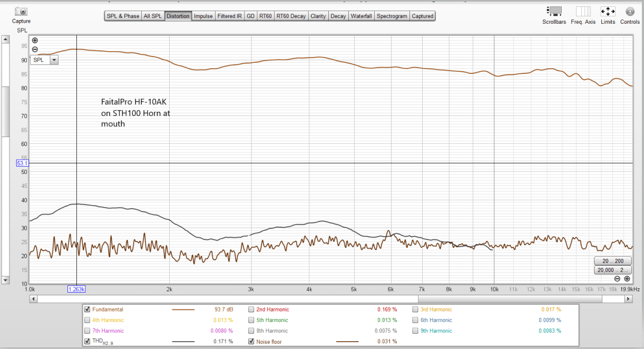Open the Scrollbars toggle icon

[554, 11]
